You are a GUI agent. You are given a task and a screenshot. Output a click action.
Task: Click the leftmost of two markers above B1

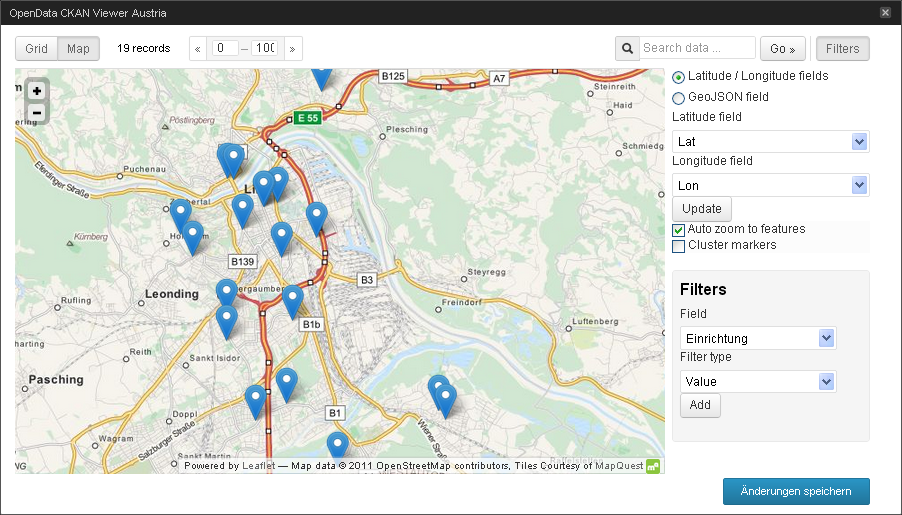[255, 402]
